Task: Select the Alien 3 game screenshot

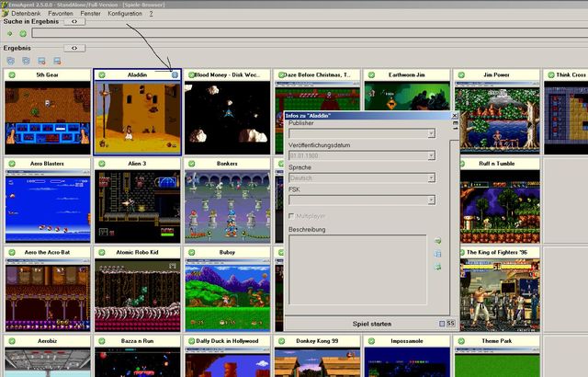Action: (x=137, y=207)
